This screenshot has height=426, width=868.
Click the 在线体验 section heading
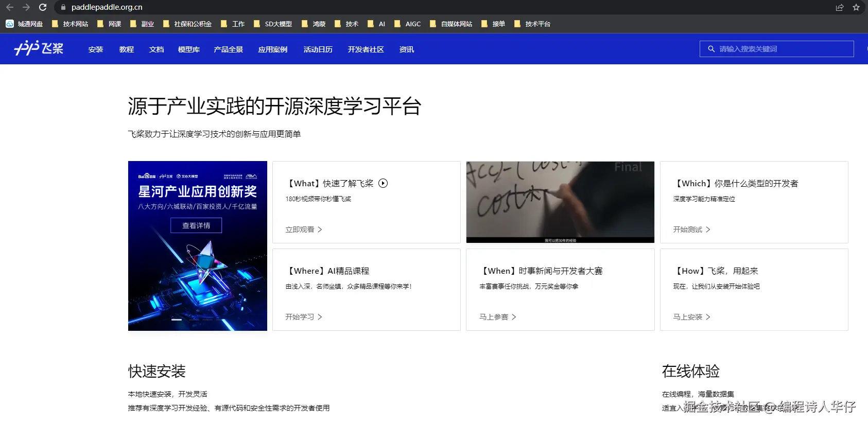click(x=691, y=371)
